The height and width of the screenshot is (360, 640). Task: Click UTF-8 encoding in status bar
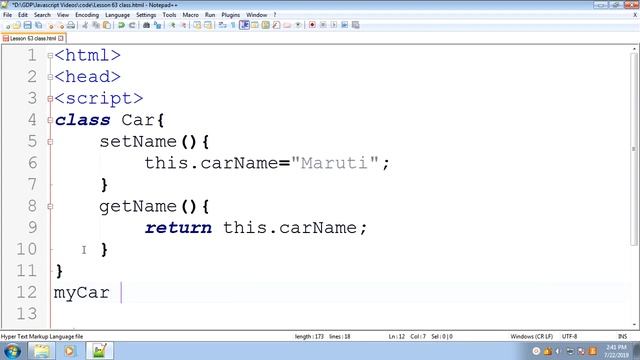(569, 336)
